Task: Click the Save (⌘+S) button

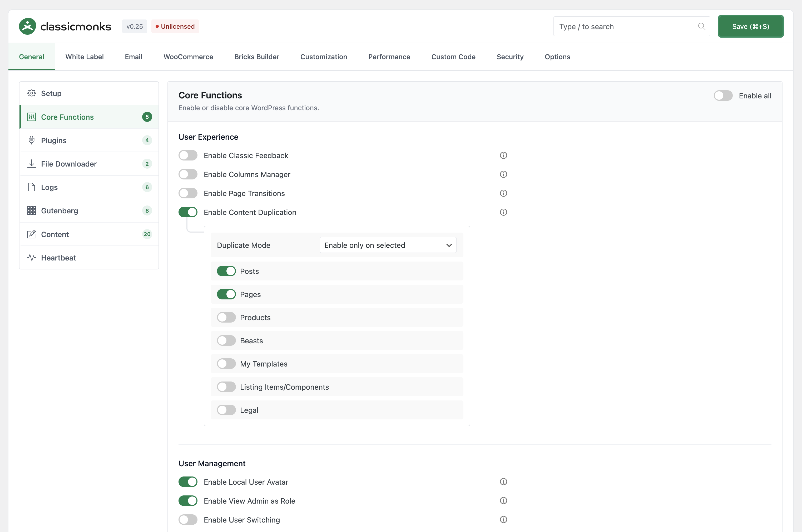Action: pyautogui.click(x=750, y=27)
